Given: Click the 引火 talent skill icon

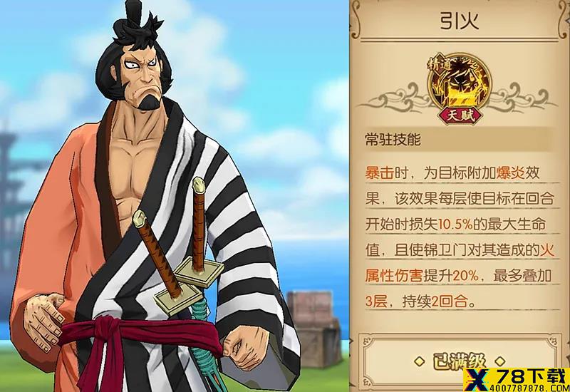Looking at the screenshot, I should coord(460,86).
